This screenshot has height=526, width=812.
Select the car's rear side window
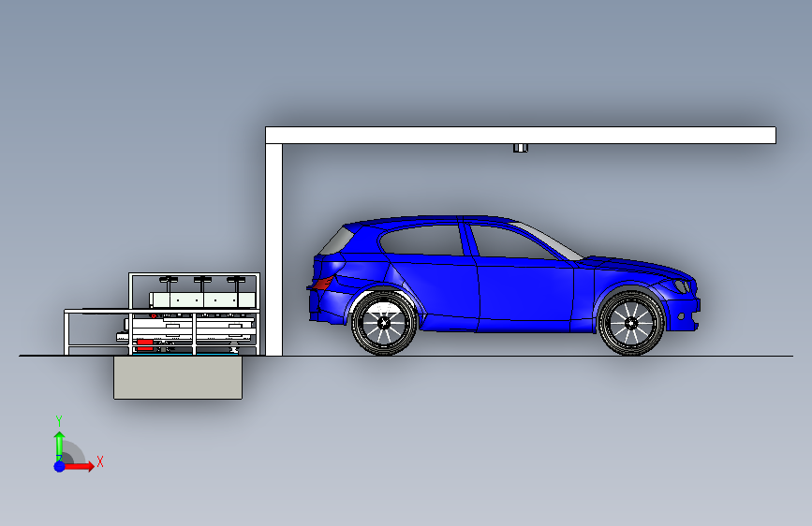click(x=422, y=241)
